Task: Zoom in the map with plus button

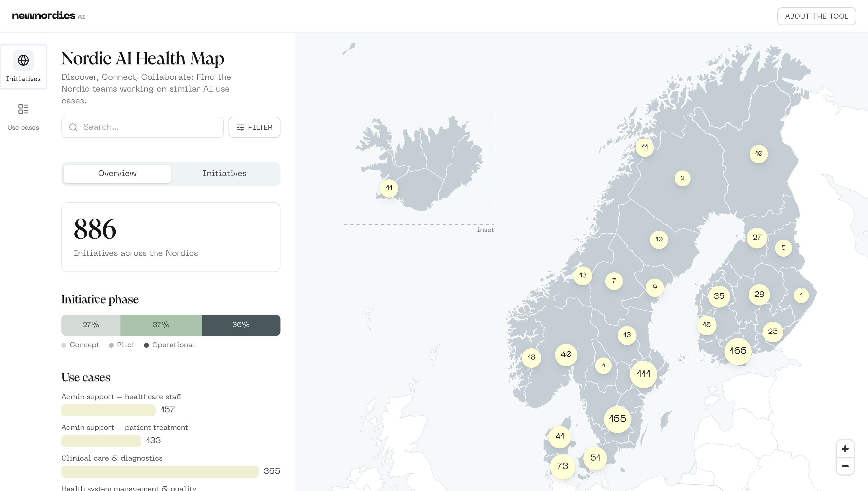Action: (x=845, y=449)
